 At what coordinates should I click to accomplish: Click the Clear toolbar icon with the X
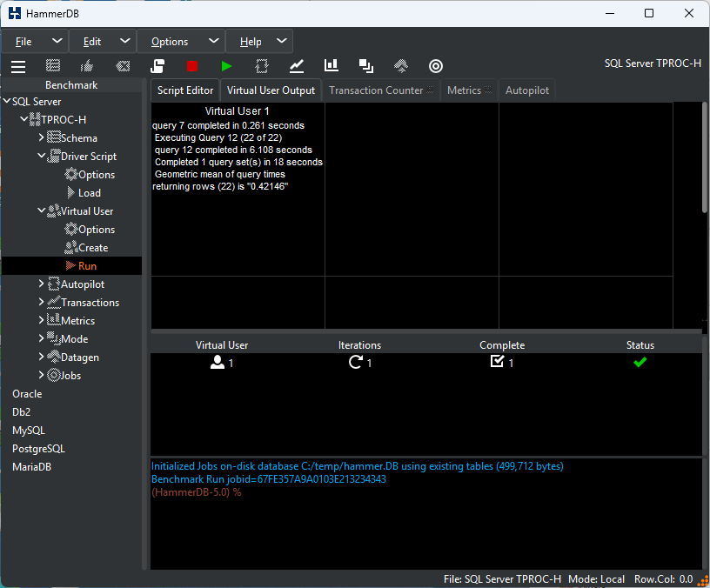[123, 66]
